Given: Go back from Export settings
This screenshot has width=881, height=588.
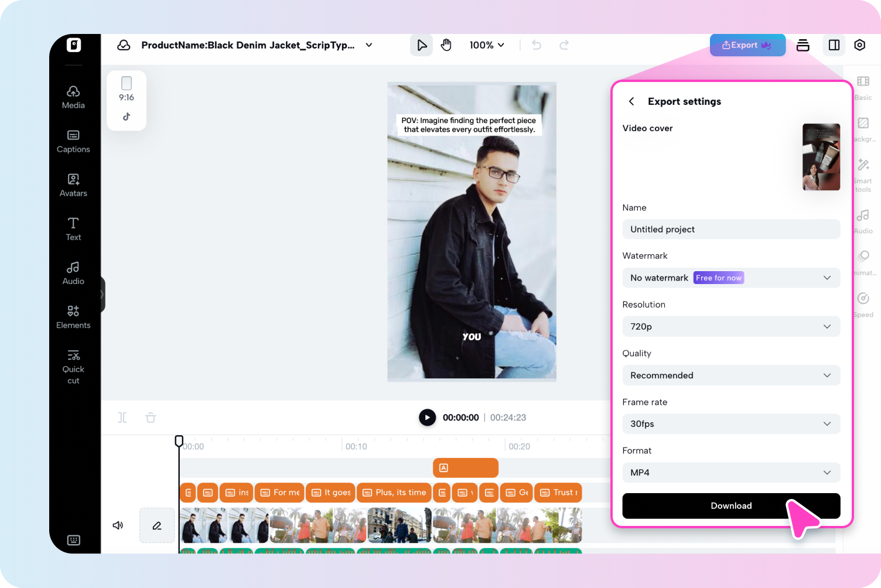Looking at the screenshot, I should [x=631, y=101].
